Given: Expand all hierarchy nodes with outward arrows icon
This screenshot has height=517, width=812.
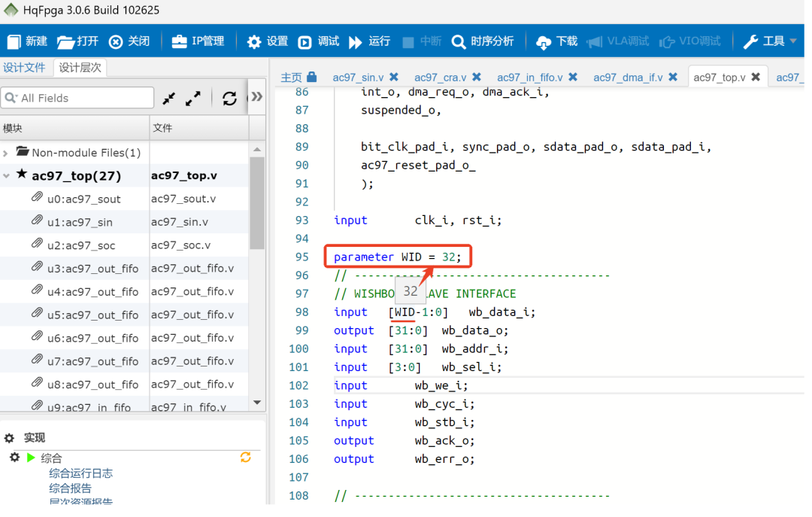Looking at the screenshot, I should click(193, 98).
